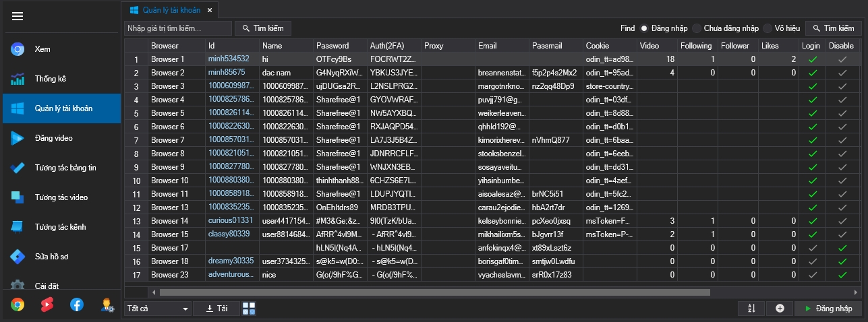Select the "Chưa đăng nhập" radio option
The width and height of the screenshot is (868, 322).
697,28
